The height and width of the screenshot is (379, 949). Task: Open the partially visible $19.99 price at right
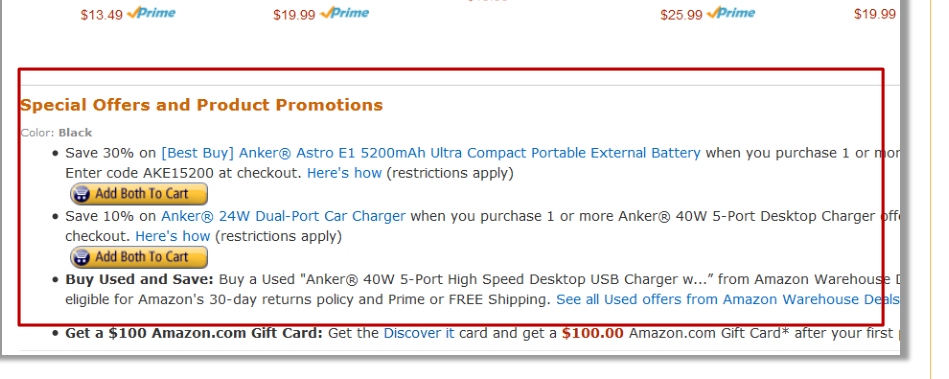(875, 14)
